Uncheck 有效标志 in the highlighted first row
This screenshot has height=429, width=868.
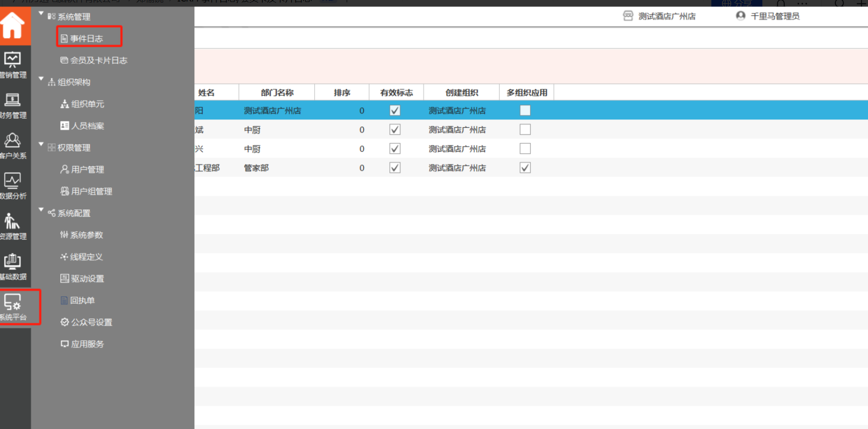click(394, 110)
